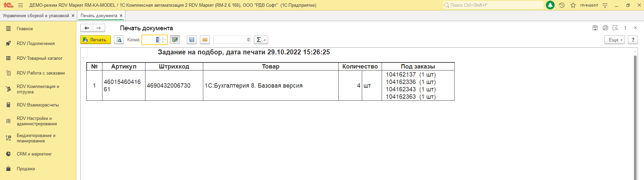Click the shopping bag icon for Продажи
This screenshot has height=180, width=644.
pyautogui.click(x=8, y=169)
